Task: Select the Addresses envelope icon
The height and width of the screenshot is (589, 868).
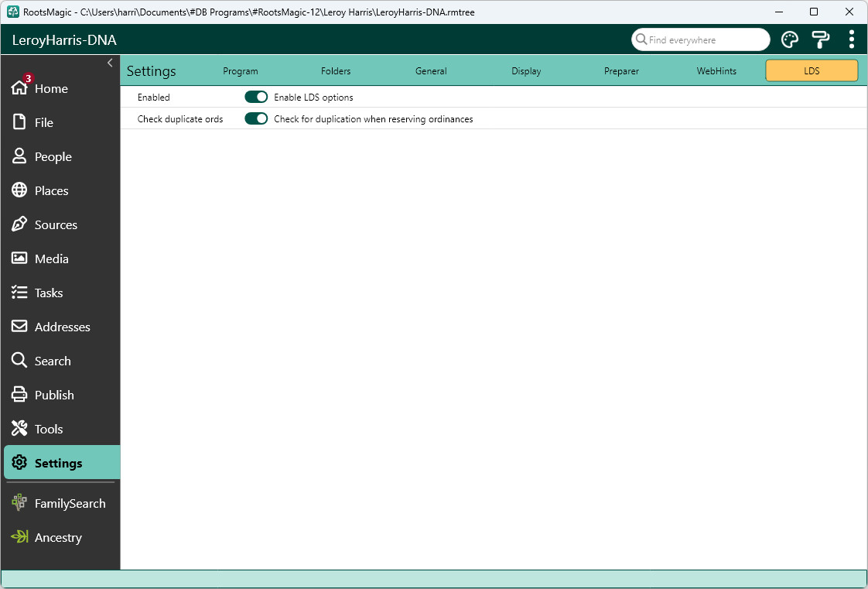Action: click(x=19, y=326)
